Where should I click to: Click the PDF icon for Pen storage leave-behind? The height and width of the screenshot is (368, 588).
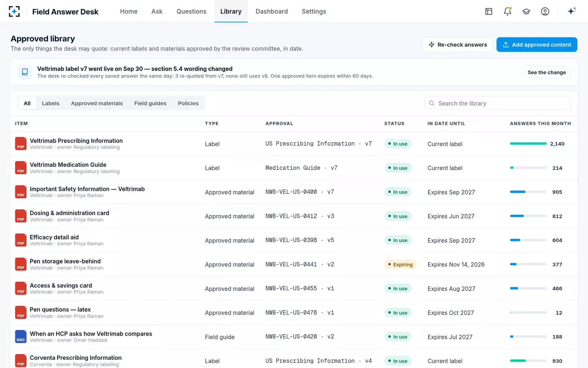21,264
